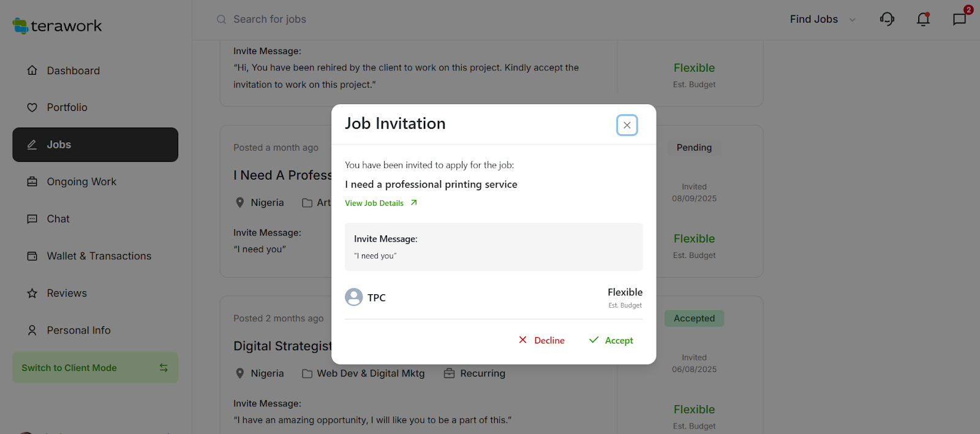The height and width of the screenshot is (434, 980).
Task: Open the notifications bell
Action: [x=923, y=20]
